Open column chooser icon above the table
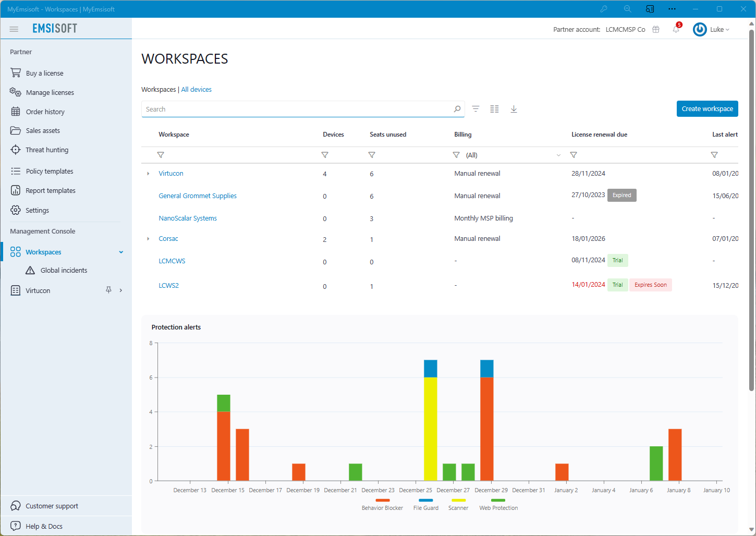 [x=494, y=109]
